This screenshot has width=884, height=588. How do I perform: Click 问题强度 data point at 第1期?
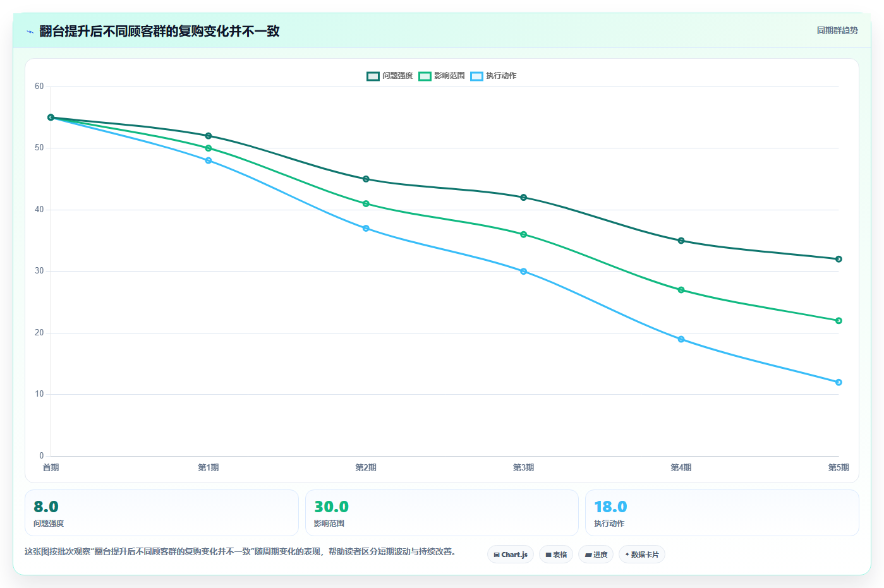pyautogui.click(x=209, y=136)
